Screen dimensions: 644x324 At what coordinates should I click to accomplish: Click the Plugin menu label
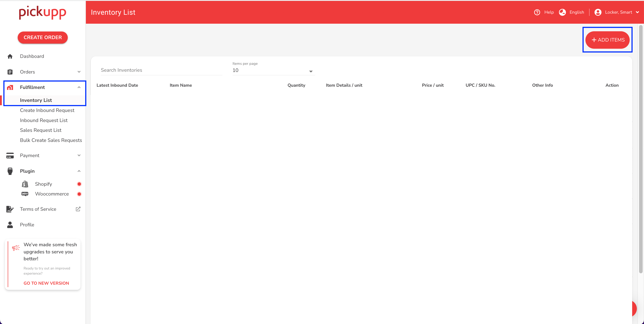point(27,171)
